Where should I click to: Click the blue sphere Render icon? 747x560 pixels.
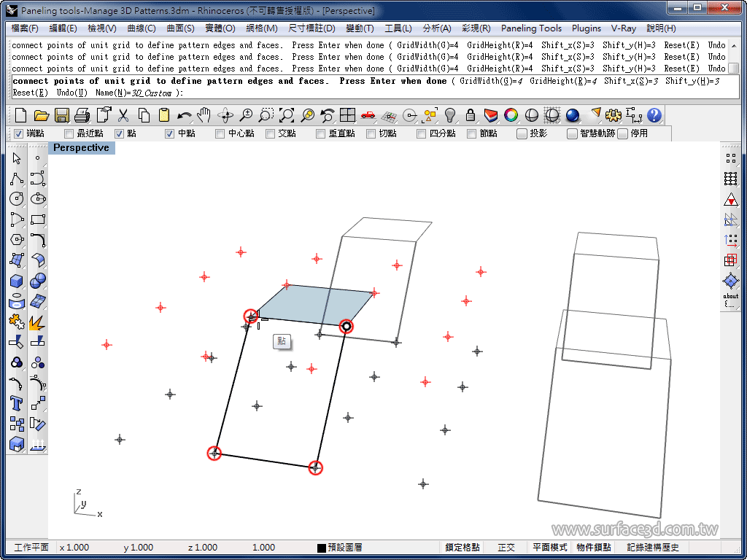[x=573, y=115]
